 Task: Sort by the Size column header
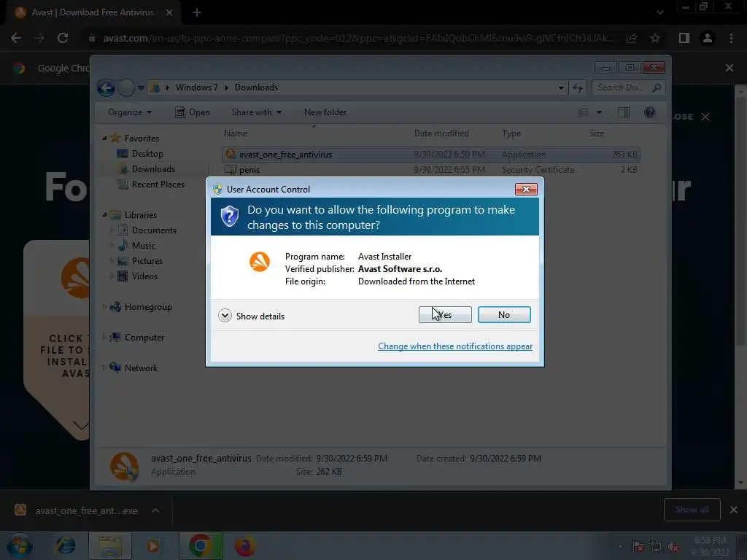pos(597,133)
